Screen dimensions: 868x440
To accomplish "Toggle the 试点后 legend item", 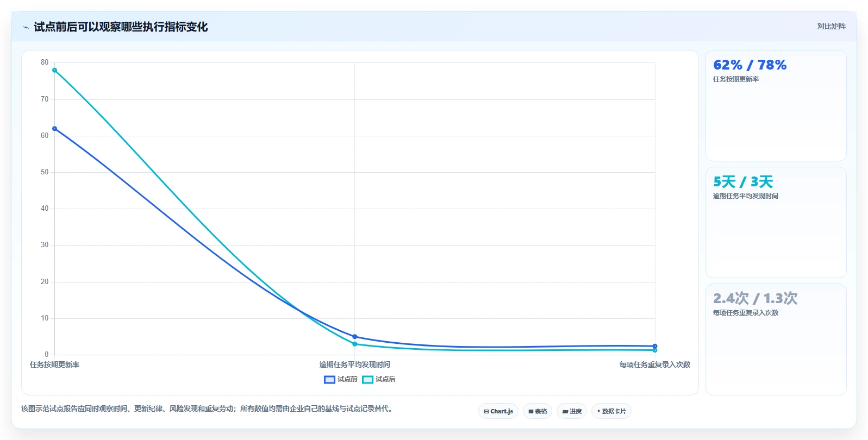I will click(379, 379).
